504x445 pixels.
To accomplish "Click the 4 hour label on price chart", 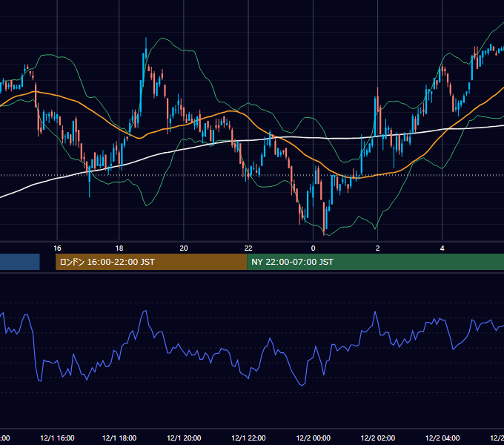I will tap(442, 248).
